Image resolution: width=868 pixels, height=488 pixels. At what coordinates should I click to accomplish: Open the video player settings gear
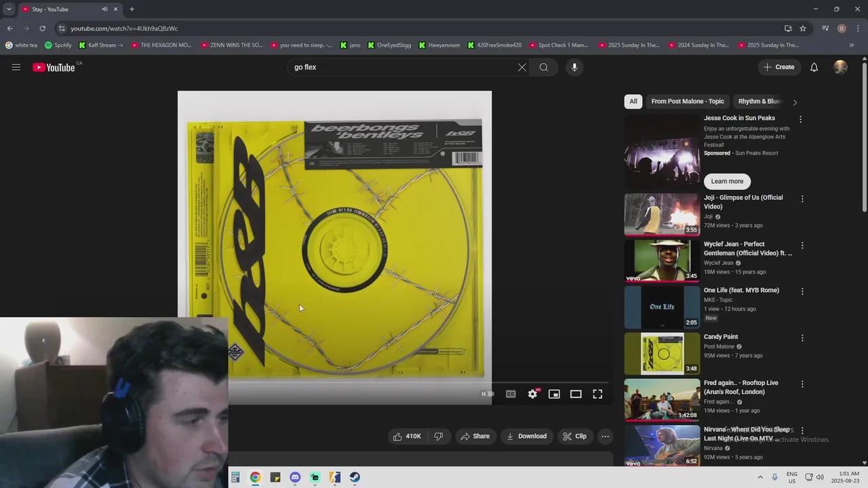[533, 394]
